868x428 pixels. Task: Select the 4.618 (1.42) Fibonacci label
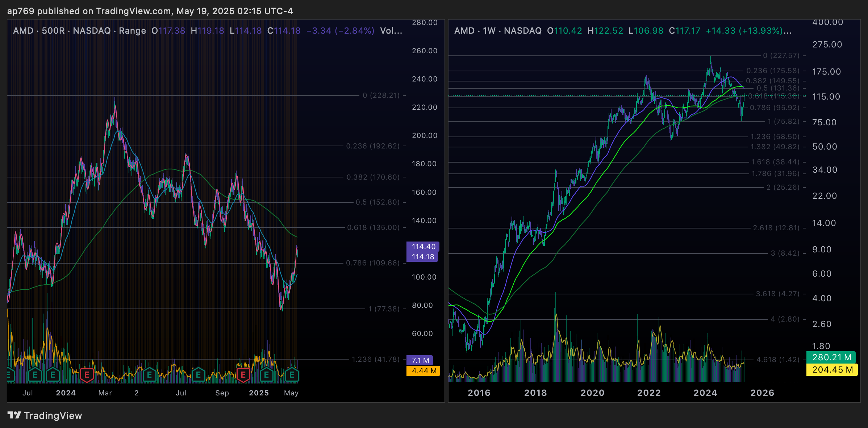click(778, 360)
